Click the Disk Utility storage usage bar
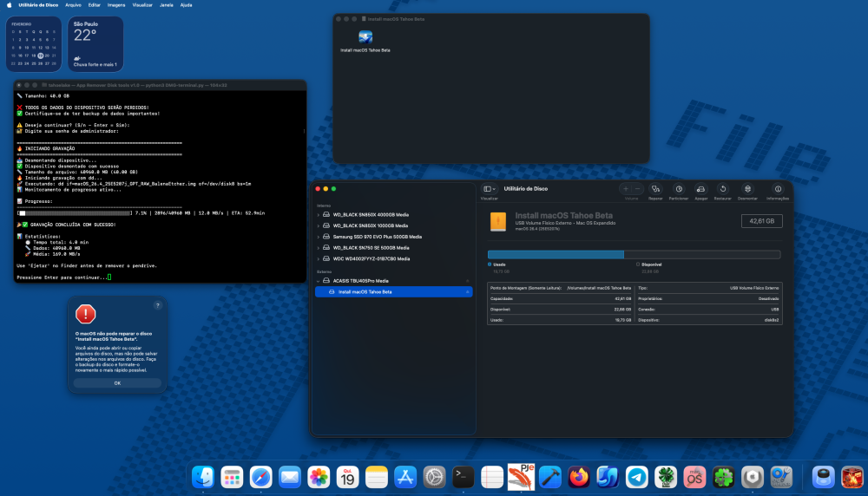Image resolution: width=868 pixels, height=496 pixels. click(634, 254)
